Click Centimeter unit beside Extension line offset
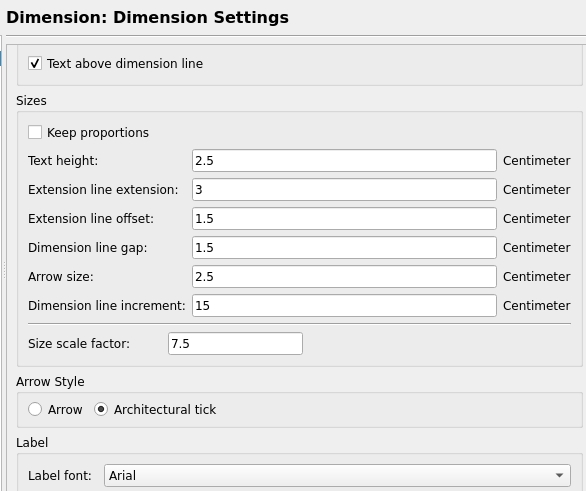The width and height of the screenshot is (586, 491). tap(537, 219)
